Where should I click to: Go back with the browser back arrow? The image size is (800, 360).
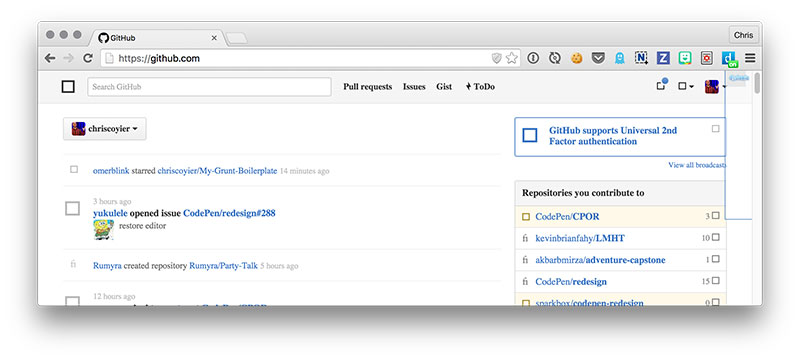coord(49,58)
